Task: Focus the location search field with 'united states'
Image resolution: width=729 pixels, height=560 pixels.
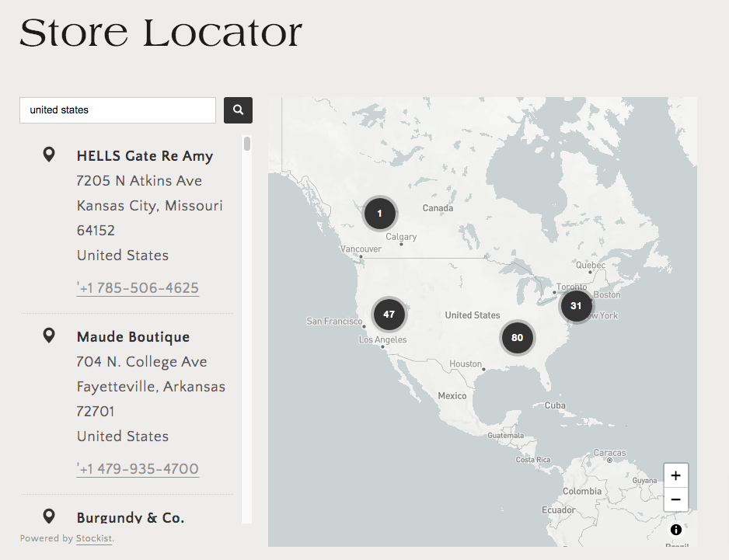Action: coord(117,110)
